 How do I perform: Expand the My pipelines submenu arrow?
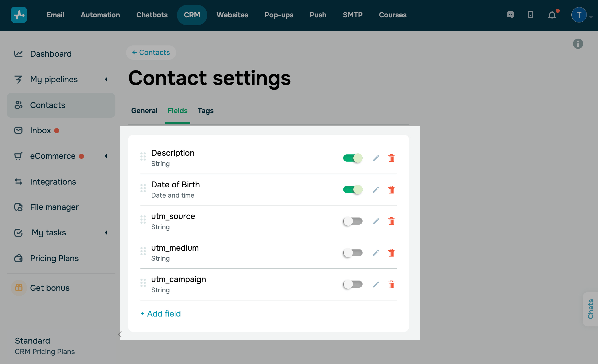[x=106, y=79]
